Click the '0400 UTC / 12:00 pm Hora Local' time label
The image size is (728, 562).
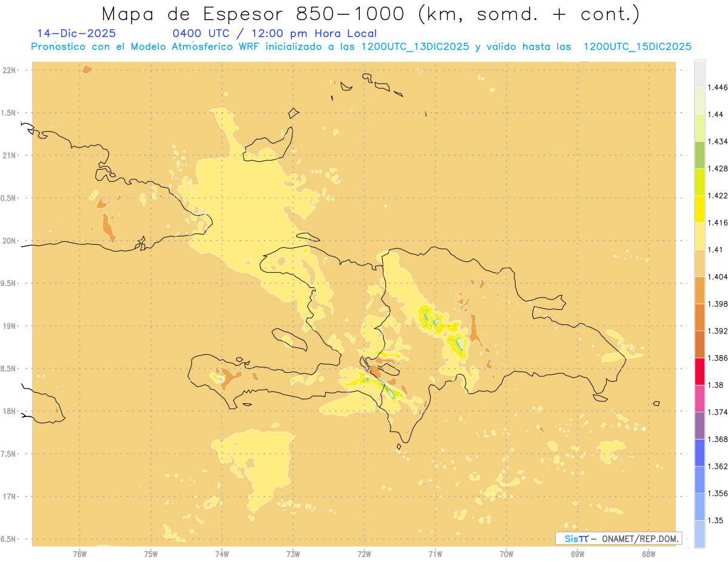275,33
